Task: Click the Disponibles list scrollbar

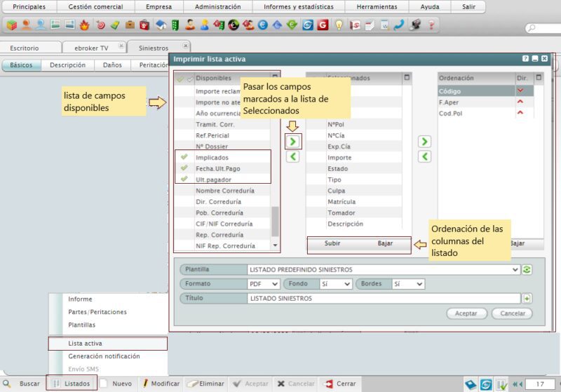Action: 275,221
